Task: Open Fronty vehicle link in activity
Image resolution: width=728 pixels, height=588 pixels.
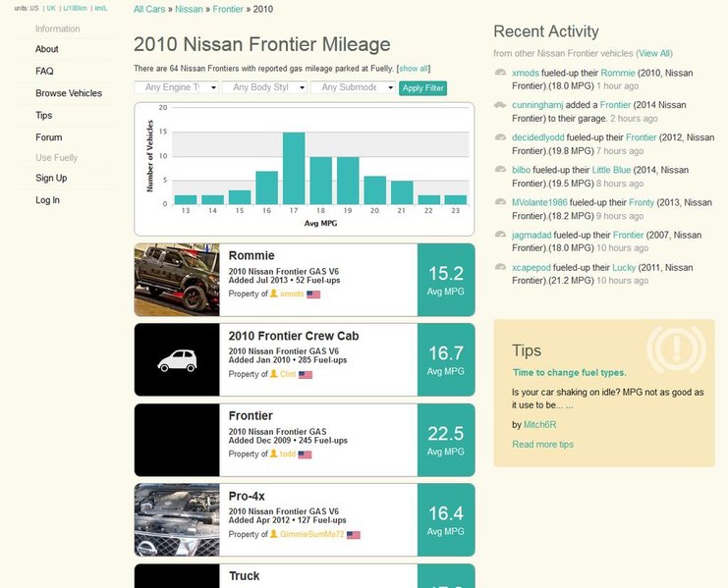Action: [642, 202]
